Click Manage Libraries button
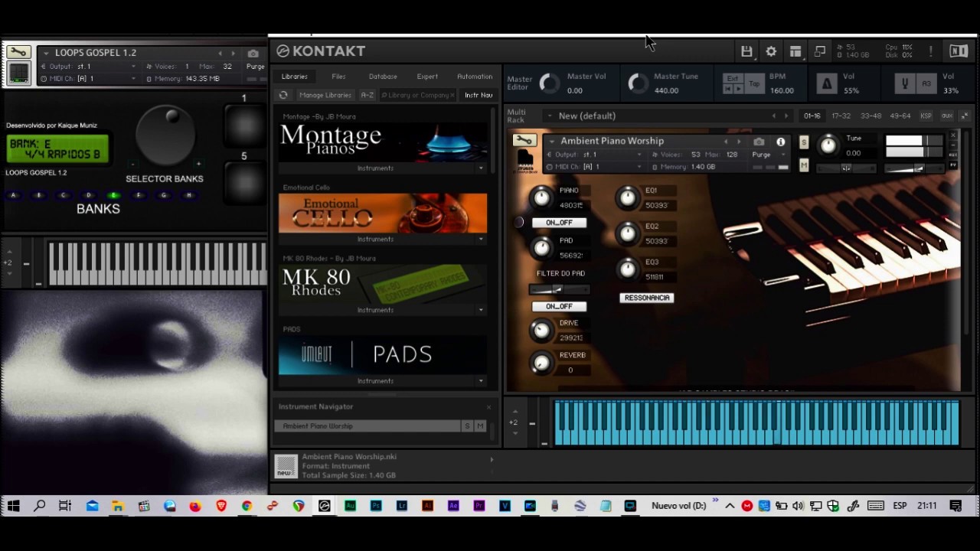Viewport: 980px width, 551px height. click(x=325, y=95)
